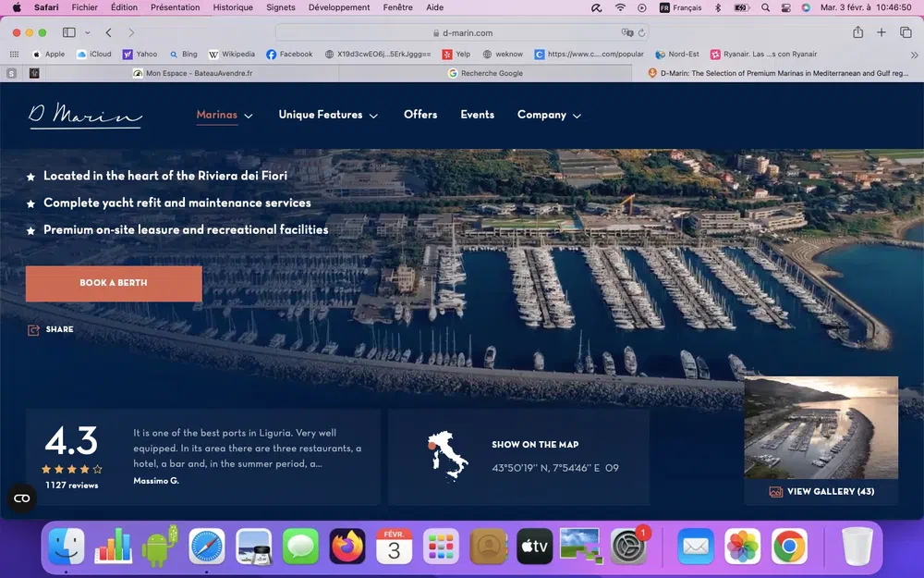This screenshot has height=578, width=924.
Task: Expand the Unique Features dropdown
Action: click(328, 116)
